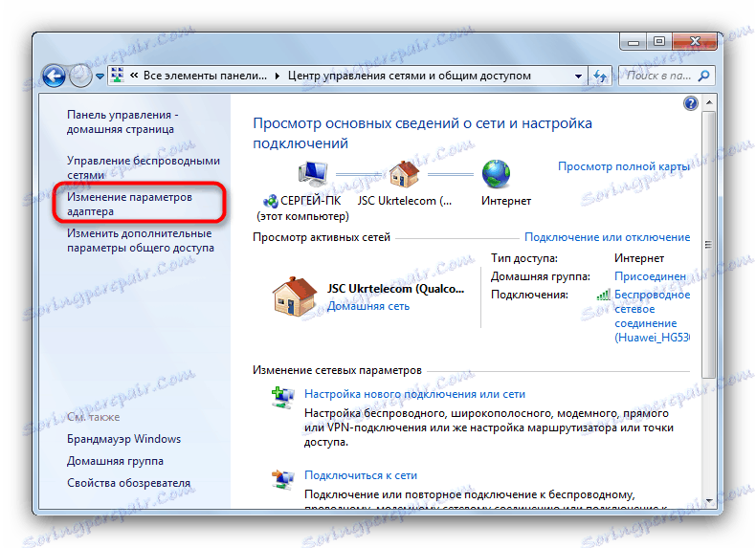Expand the address bar history dropdown
Screen dimensions: 756x548
(x=578, y=77)
